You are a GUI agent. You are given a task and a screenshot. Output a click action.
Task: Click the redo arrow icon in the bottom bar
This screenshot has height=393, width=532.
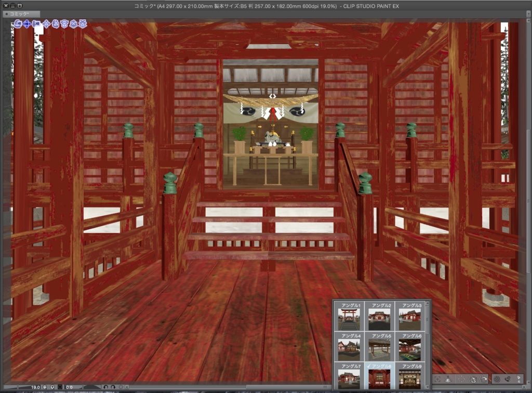click(x=113, y=387)
